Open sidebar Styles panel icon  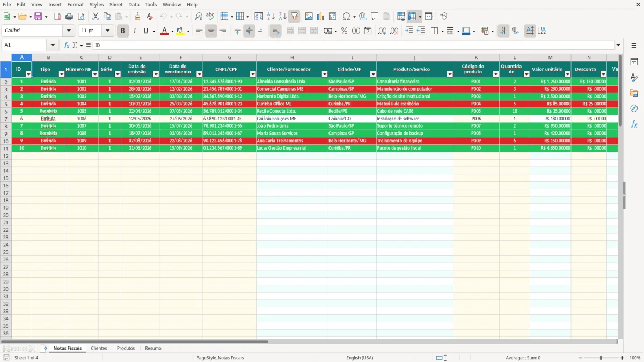click(x=634, y=77)
